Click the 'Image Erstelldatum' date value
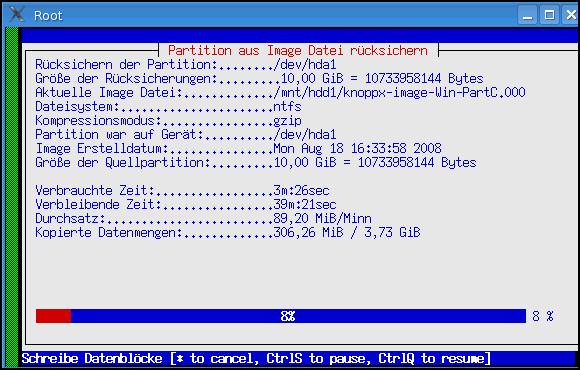This screenshot has height=370, width=580. (x=357, y=148)
